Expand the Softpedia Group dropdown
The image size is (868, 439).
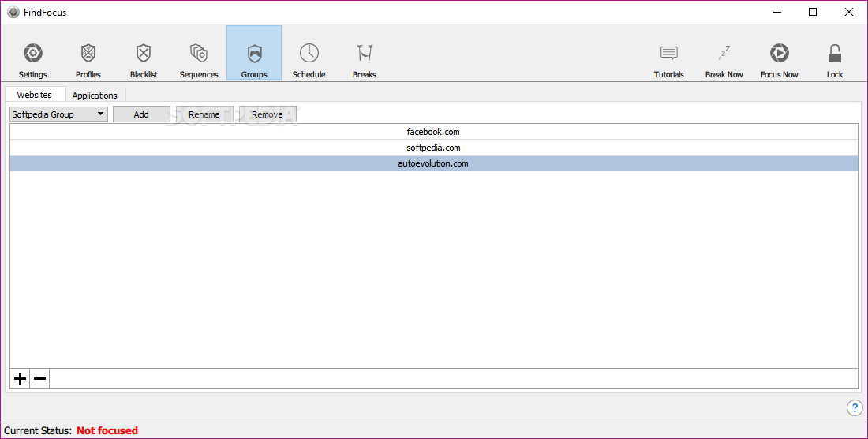(x=58, y=114)
